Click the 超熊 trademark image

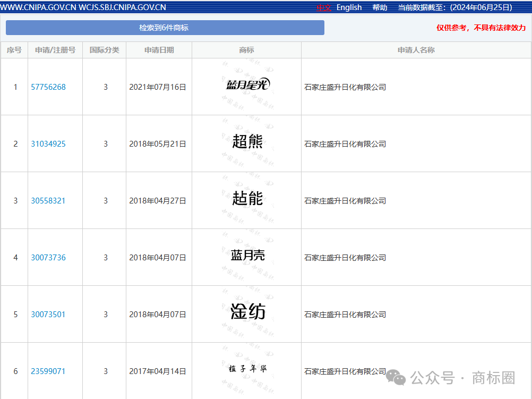[x=247, y=141]
